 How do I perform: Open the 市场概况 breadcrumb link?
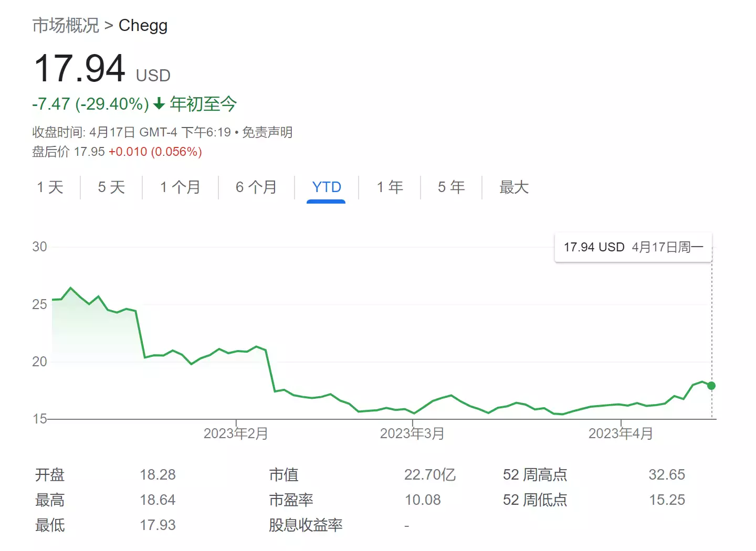point(65,25)
